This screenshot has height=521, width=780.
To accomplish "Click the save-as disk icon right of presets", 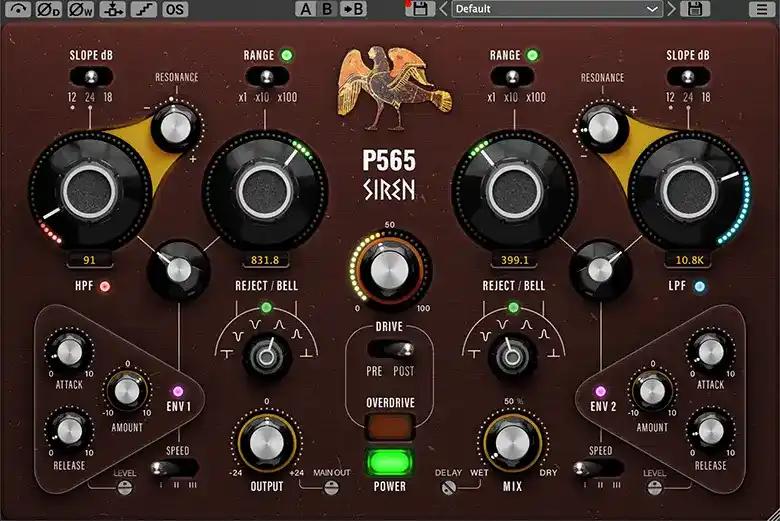I will click(695, 9).
